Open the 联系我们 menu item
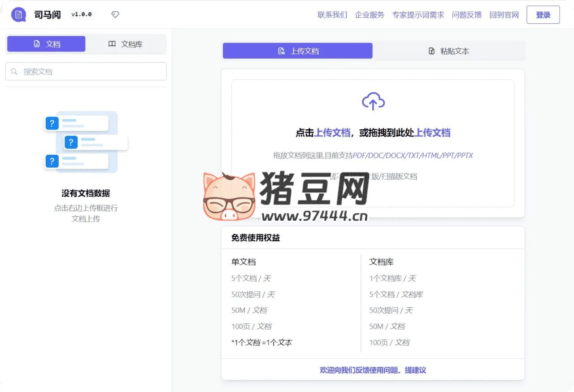574x392 pixels. point(332,15)
